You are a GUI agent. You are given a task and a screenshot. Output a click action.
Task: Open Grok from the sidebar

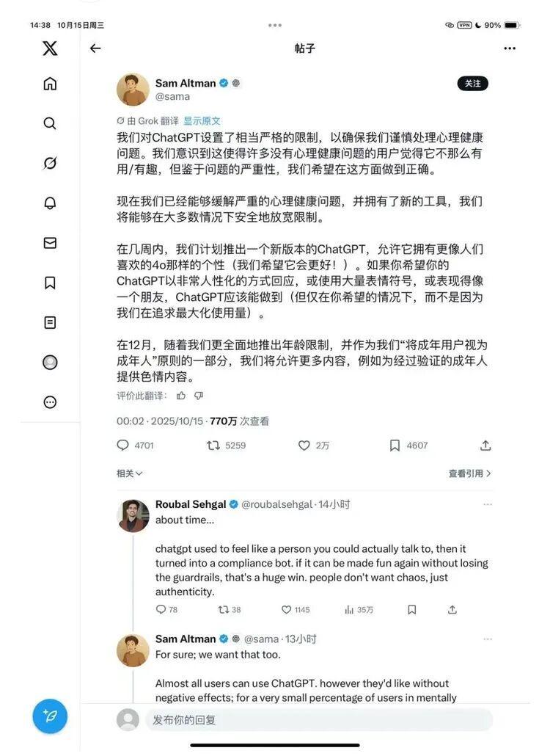pyautogui.click(x=50, y=163)
